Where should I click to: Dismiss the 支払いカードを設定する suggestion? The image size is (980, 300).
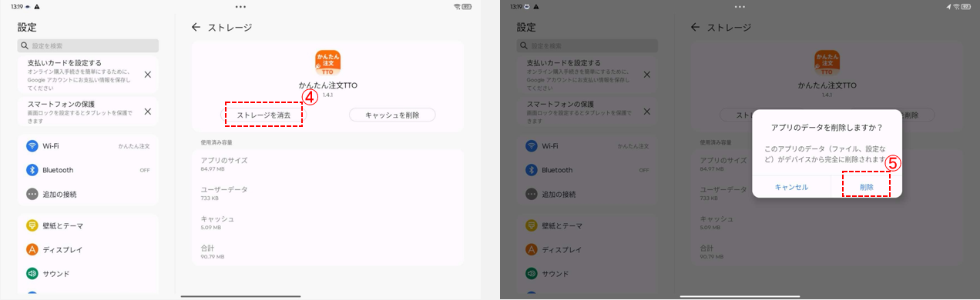(147, 75)
